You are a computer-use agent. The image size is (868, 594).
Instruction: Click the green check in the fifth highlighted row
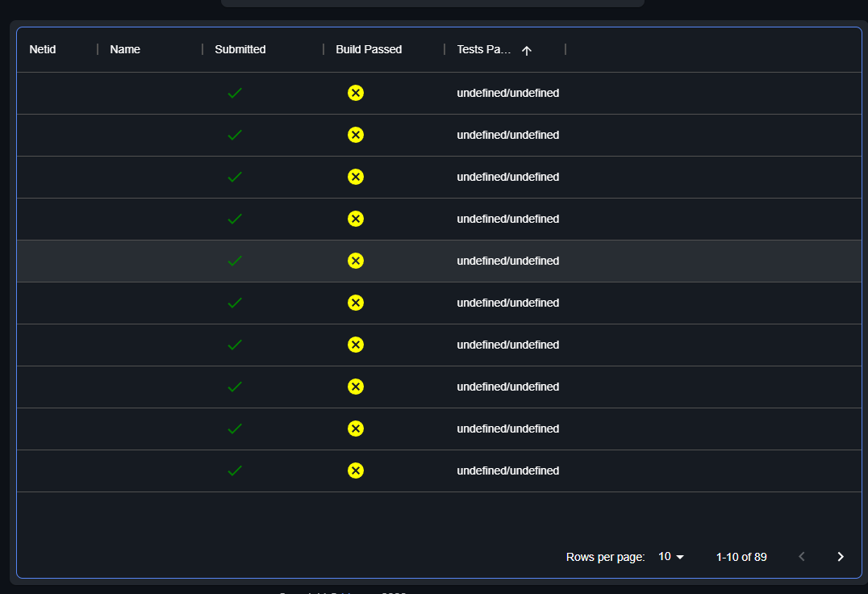pyautogui.click(x=234, y=261)
